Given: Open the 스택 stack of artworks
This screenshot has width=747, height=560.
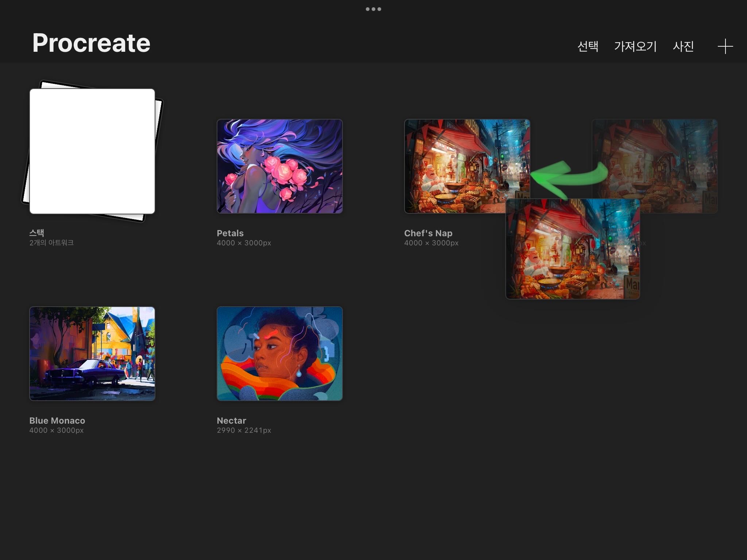Looking at the screenshot, I should [92, 151].
